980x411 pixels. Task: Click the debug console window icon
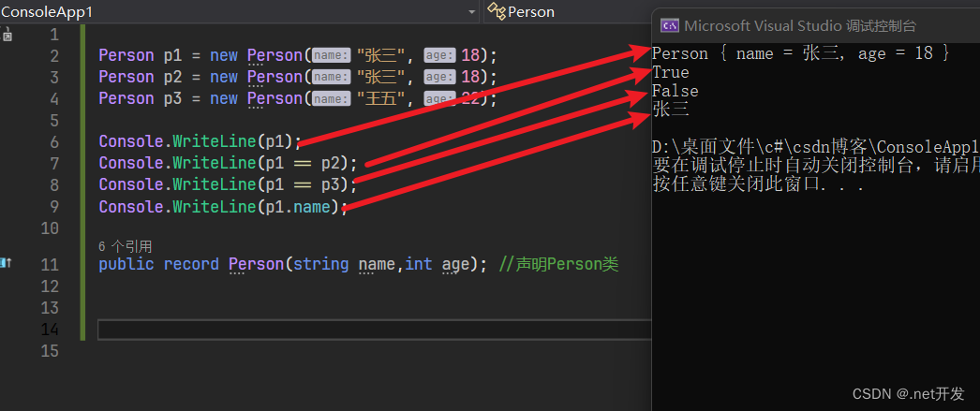click(670, 25)
